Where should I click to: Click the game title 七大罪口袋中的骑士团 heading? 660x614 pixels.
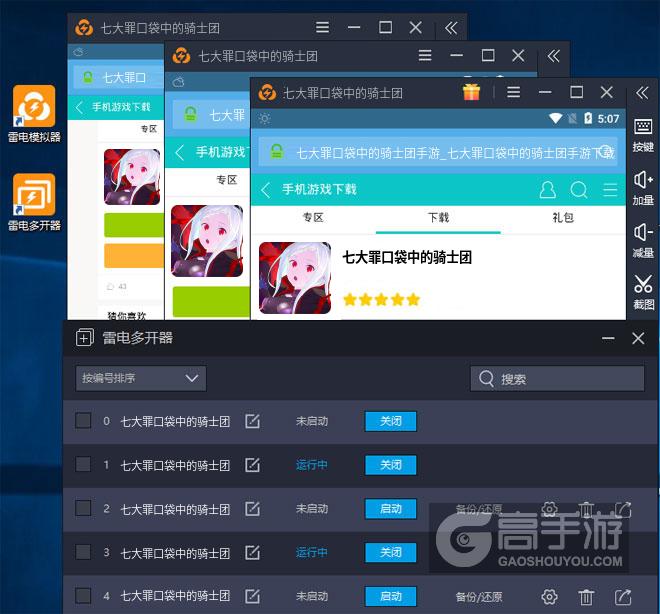click(x=407, y=257)
